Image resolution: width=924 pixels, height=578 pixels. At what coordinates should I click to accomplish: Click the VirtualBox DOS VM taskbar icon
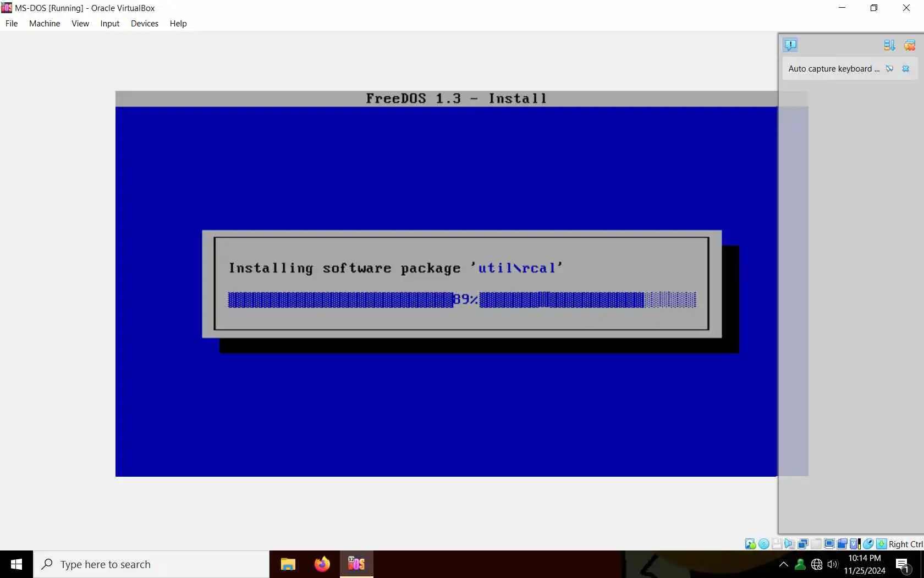pos(356,564)
